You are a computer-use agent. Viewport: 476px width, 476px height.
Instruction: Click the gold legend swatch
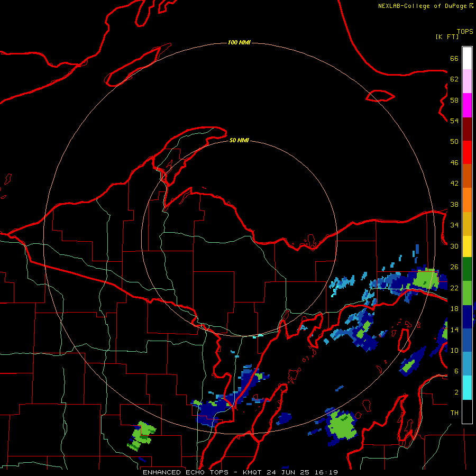pos(467,224)
